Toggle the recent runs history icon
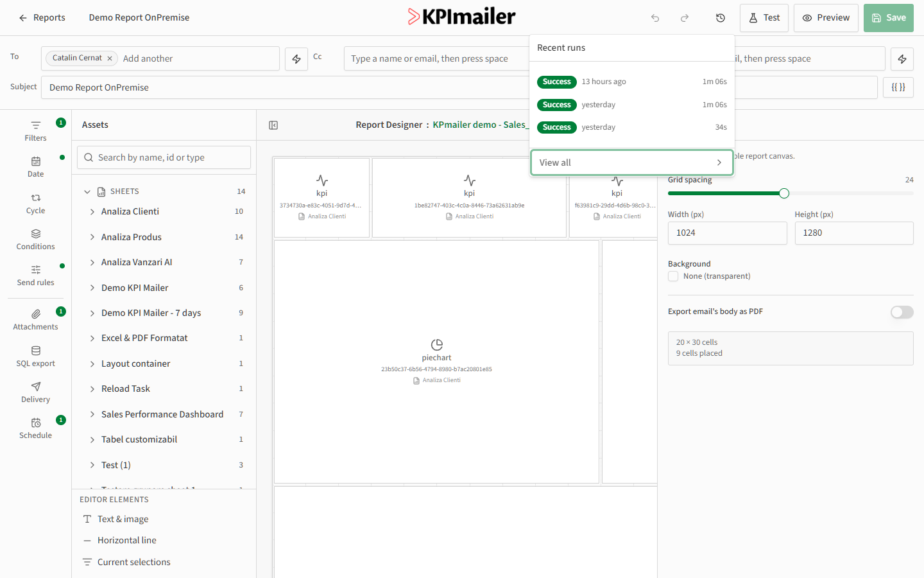The width and height of the screenshot is (924, 578). (721, 18)
